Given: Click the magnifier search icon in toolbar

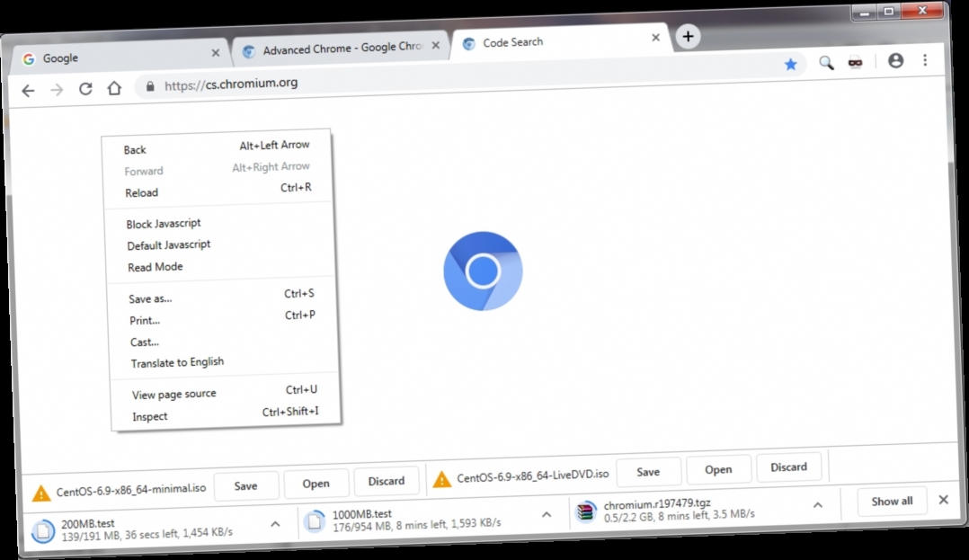Looking at the screenshot, I should [826, 62].
